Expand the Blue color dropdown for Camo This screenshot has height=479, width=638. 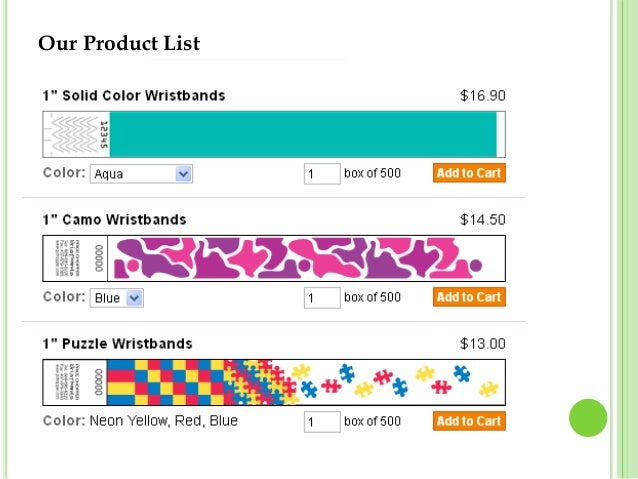[117, 298]
